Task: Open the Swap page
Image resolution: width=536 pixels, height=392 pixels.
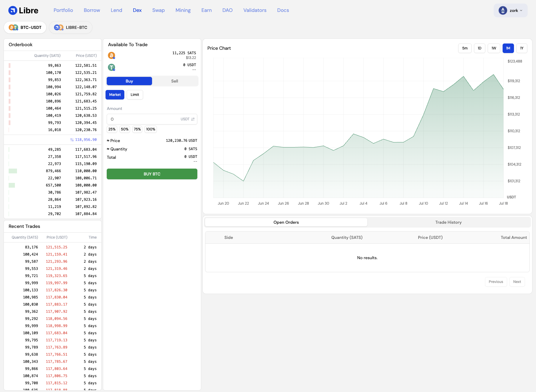Action: (x=159, y=10)
